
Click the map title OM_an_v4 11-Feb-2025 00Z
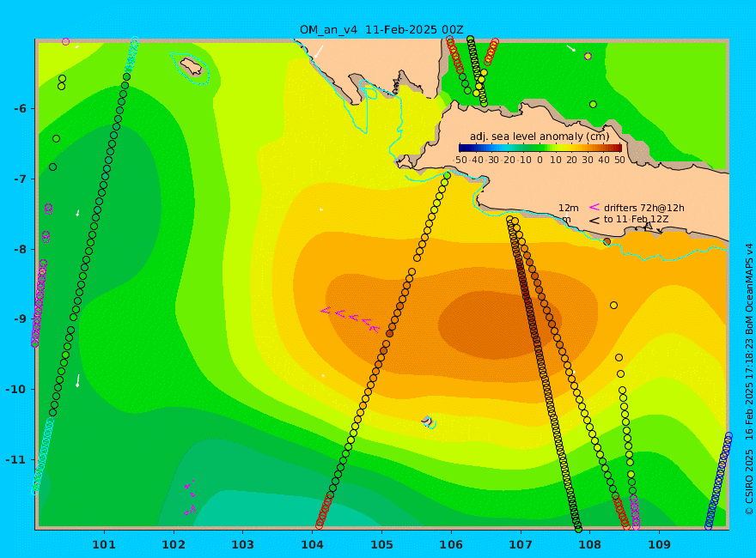[x=381, y=30]
